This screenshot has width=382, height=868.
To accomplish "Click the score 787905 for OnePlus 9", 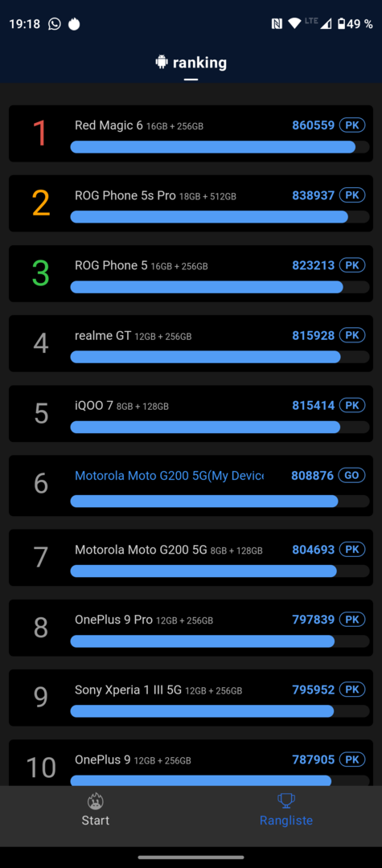I will [314, 759].
